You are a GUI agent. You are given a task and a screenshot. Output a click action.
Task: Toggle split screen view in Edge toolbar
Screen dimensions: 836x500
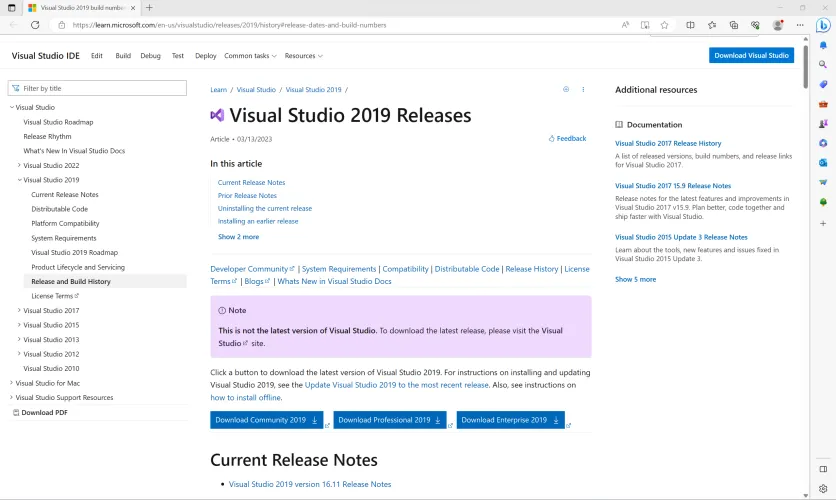[x=690, y=25]
